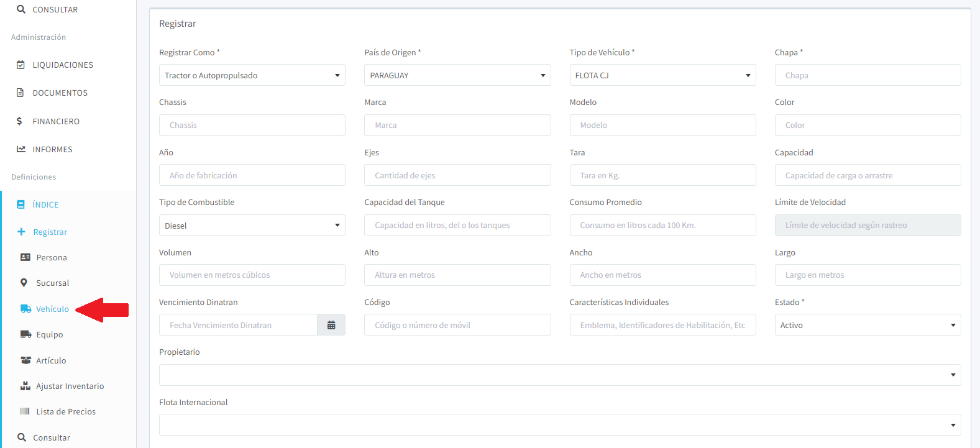Viewport: 980px width, 448px height.
Task: Click the dollar icon beside FINANCIERO
Action: [19, 121]
